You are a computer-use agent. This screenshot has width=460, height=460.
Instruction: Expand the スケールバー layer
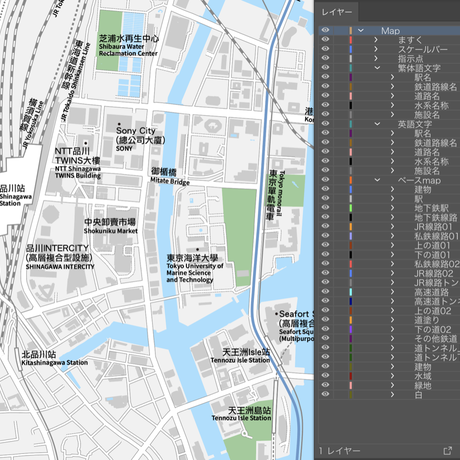(376, 49)
